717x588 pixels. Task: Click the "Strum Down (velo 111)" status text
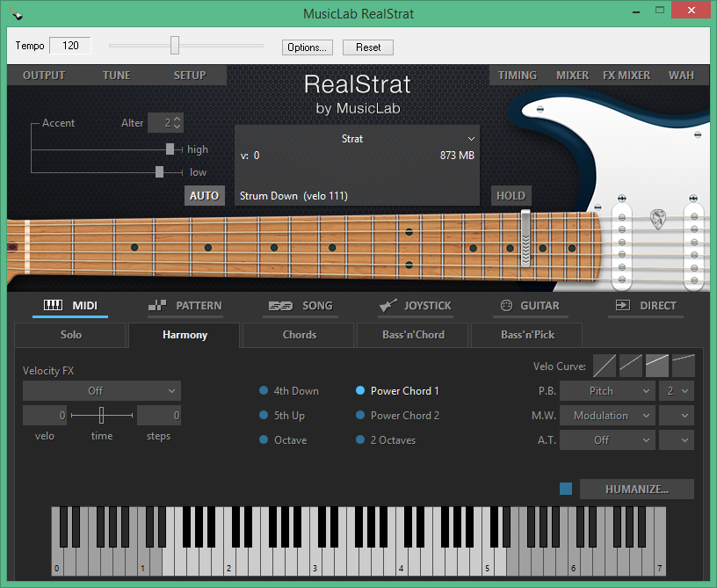[293, 196]
